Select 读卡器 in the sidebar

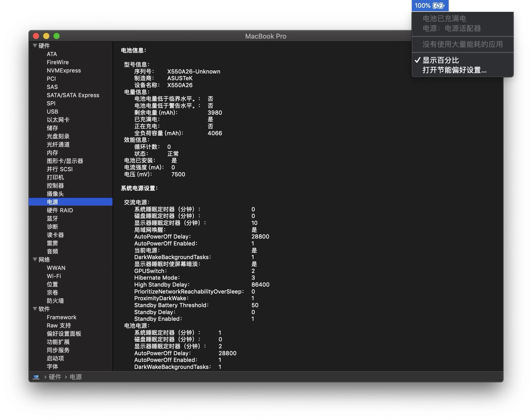click(x=55, y=235)
